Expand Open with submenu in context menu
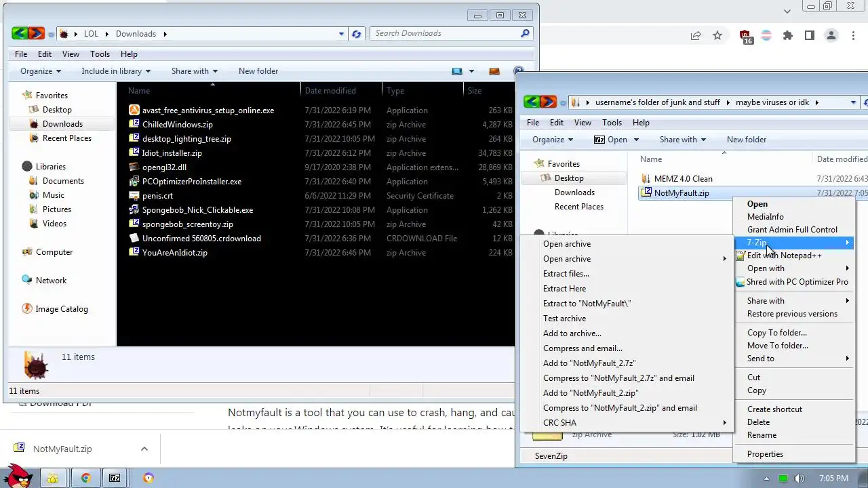868x488 pixels. (x=794, y=268)
